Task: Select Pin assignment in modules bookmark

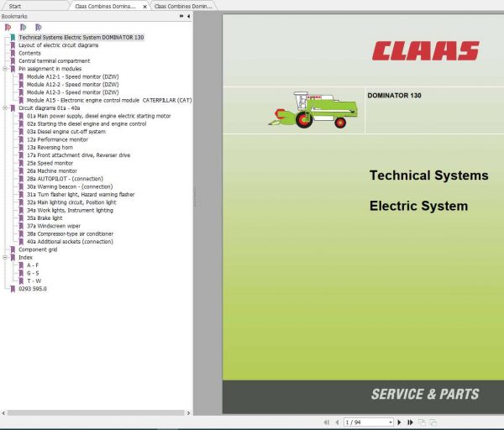Action: coord(50,69)
